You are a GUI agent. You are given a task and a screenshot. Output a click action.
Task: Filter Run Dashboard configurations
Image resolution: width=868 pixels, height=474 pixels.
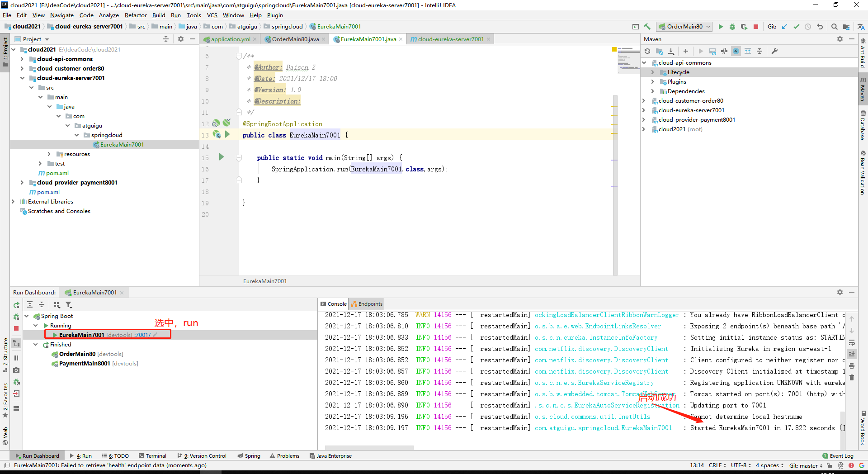69,305
